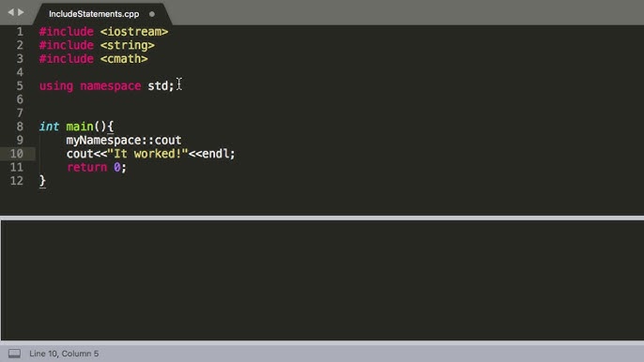Image resolution: width=644 pixels, height=362 pixels.
Task: Toggle side bar icon in status bar
Action: point(14,354)
